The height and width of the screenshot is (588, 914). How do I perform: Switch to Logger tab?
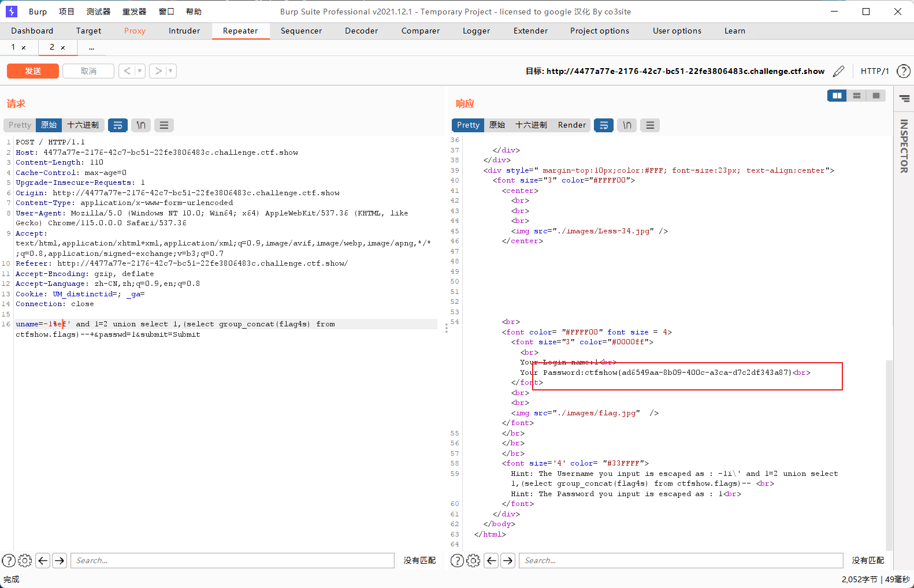476,31
